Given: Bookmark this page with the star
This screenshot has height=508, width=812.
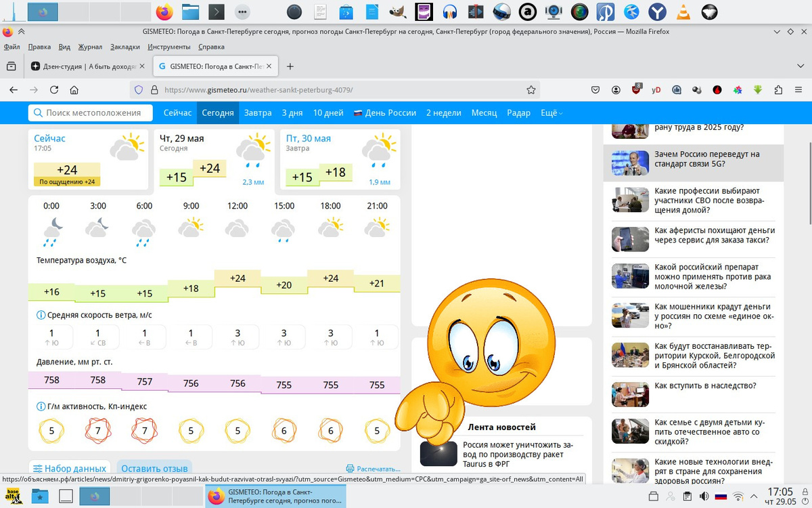Looking at the screenshot, I should tap(531, 89).
